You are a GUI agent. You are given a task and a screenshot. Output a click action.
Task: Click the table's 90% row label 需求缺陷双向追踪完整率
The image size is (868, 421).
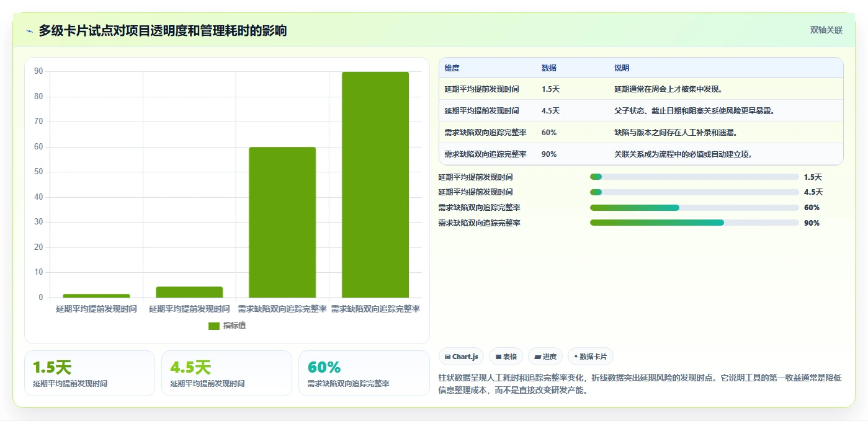[x=485, y=154]
